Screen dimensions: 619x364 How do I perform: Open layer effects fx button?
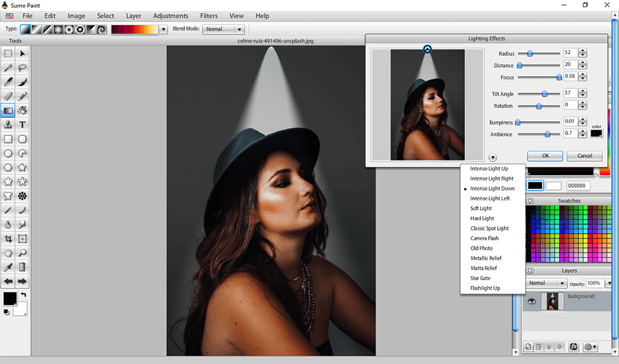[574, 347]
